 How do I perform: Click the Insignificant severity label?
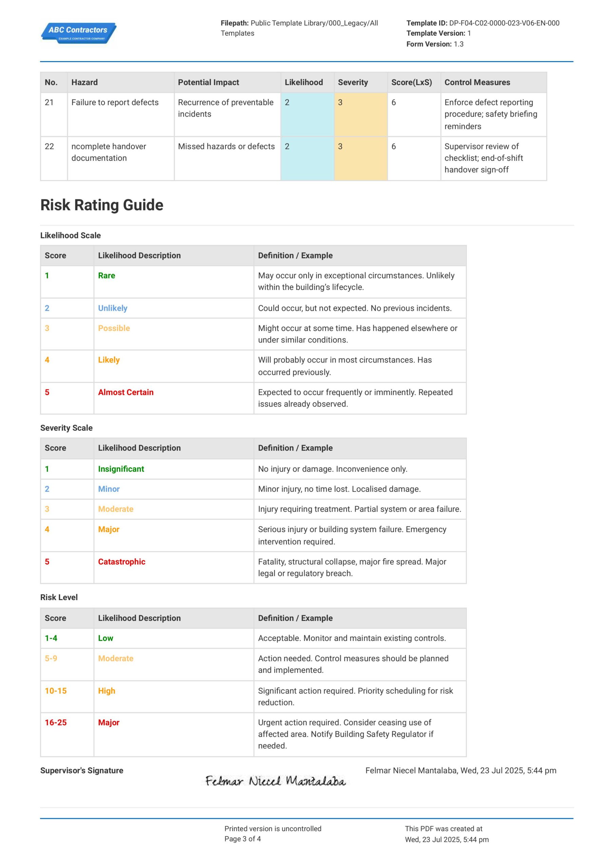pyautogui.click(x=121, y=469)
